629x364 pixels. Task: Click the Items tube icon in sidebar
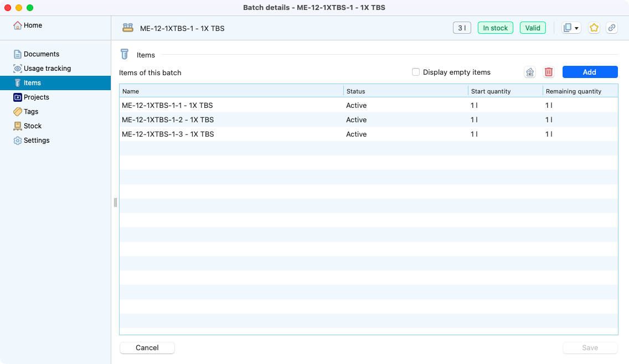17,83
